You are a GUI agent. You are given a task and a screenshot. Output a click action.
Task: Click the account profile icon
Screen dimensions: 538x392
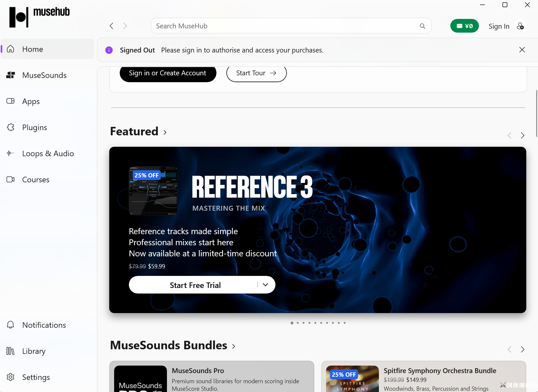520,26
